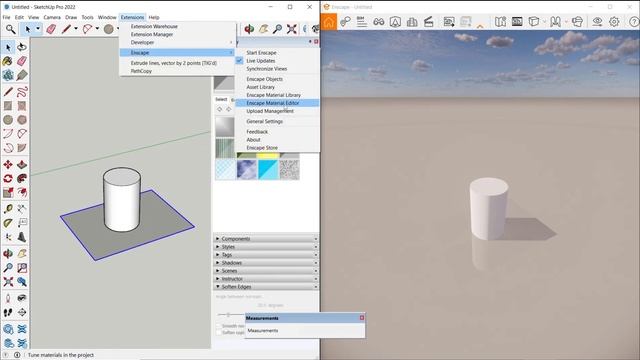Open Select tool dropdown arrow in top toolbar
The height and width of the screenshot is (360, 640).
(38, 29)
